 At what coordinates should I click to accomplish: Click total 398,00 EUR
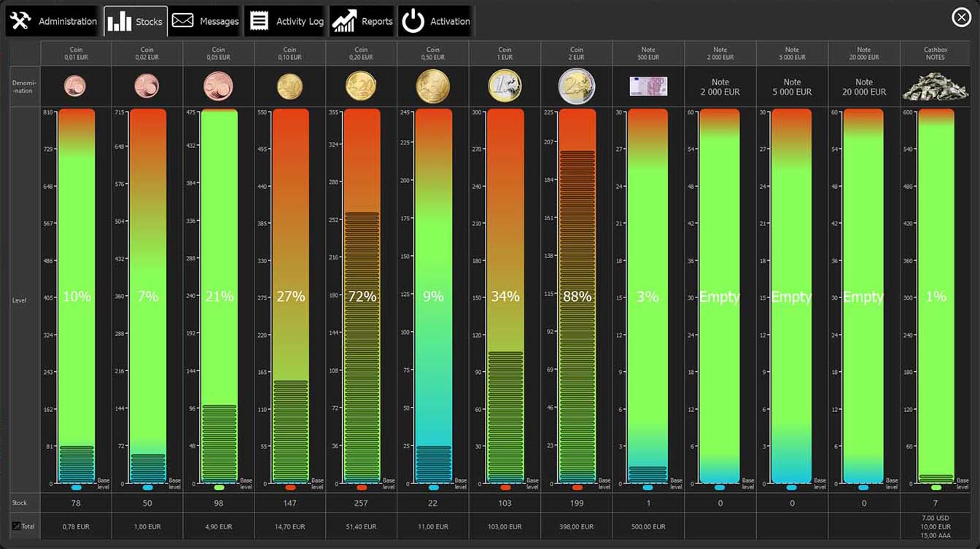point(577,526)
